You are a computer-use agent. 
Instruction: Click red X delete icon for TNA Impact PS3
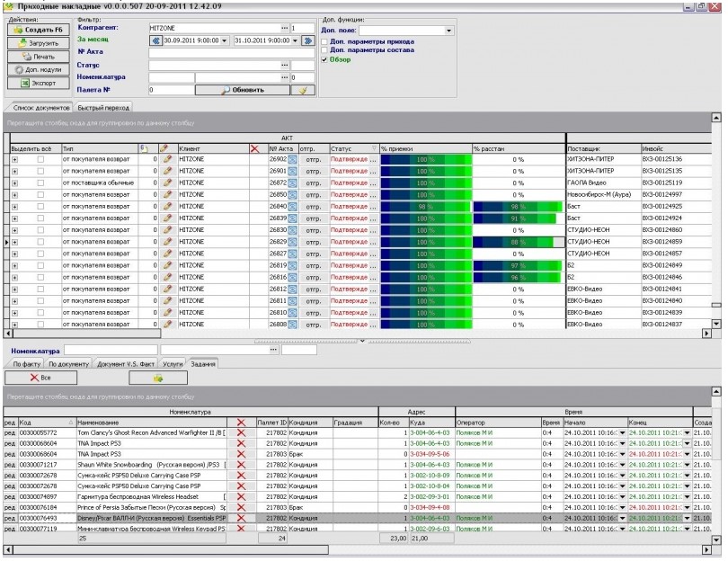click(241, 443)
